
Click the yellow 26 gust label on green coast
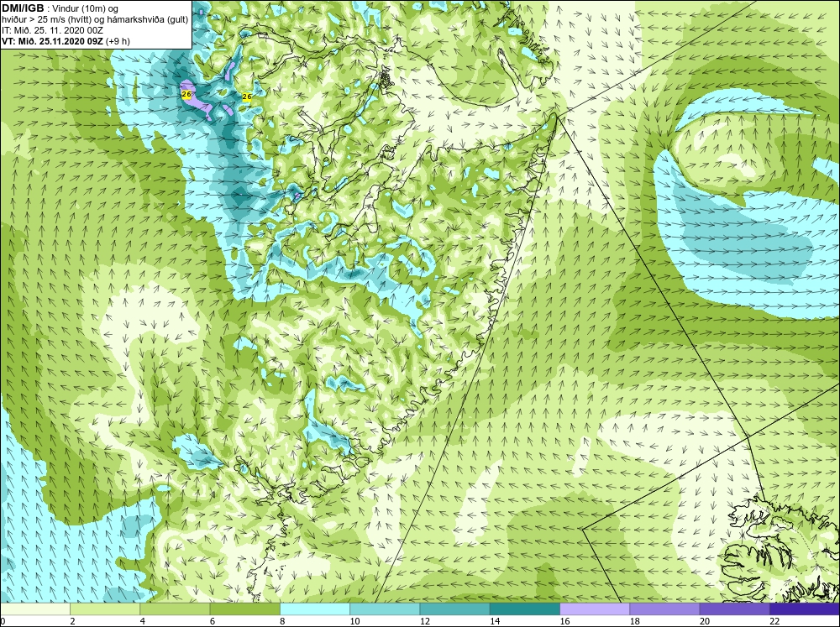[x=247, y=97]
